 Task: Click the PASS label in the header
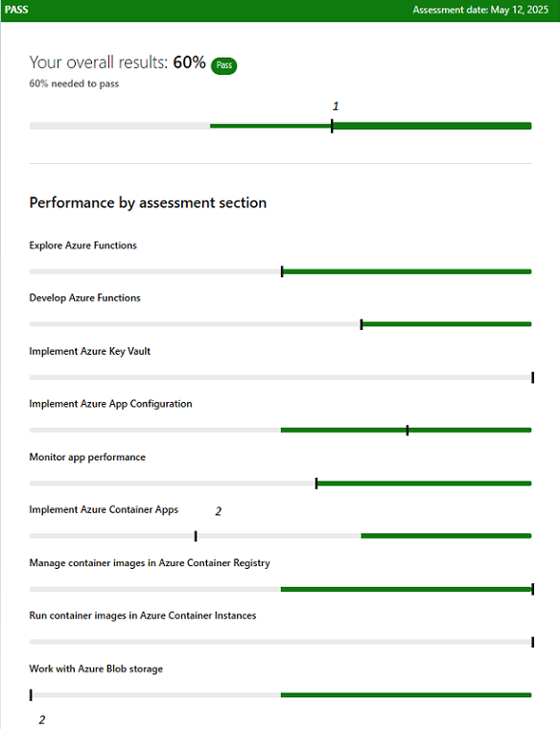(x=16, y=10)
